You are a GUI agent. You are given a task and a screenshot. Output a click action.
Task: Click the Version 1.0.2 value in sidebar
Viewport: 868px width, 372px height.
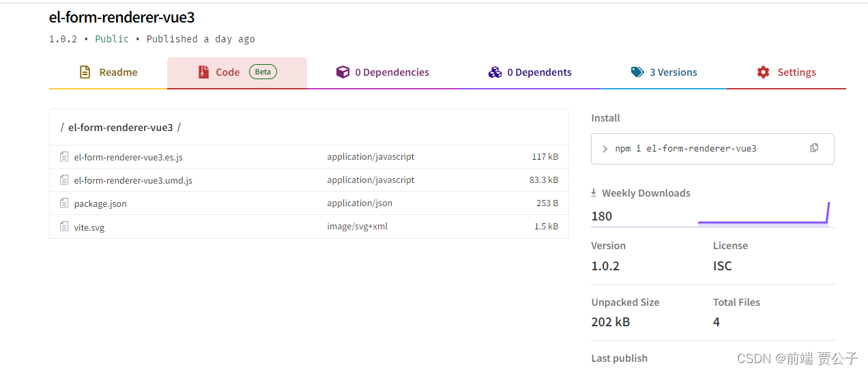pyautogui.click(x=605, y=266)
